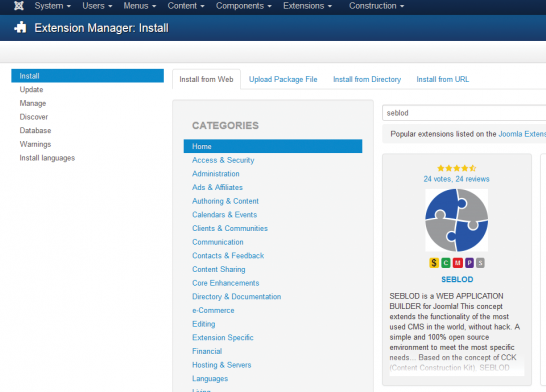The image size is (546, 392).
Task: Open the Financial category
Action: click(x=207, y=351)
